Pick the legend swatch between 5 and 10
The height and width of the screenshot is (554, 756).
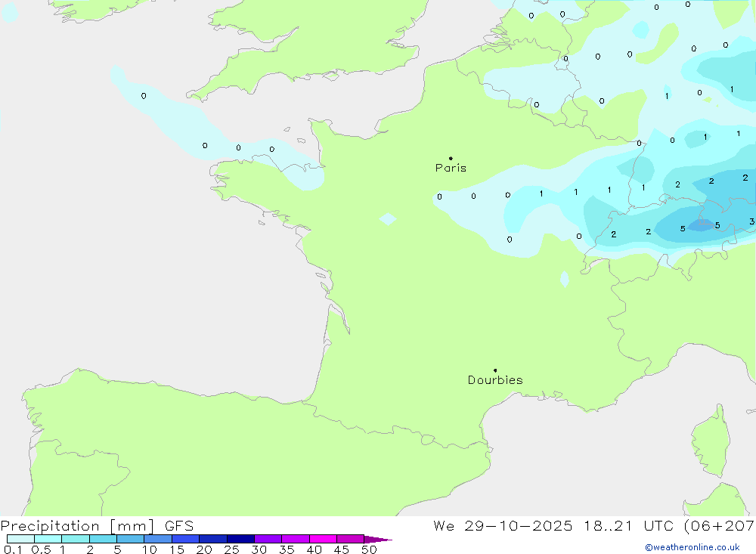point(131,539)
